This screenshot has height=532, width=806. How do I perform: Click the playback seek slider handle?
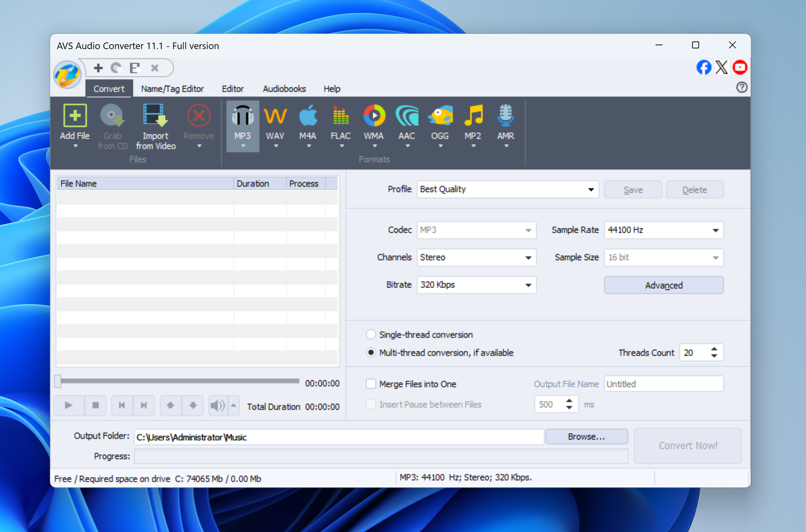pos(58,381)
